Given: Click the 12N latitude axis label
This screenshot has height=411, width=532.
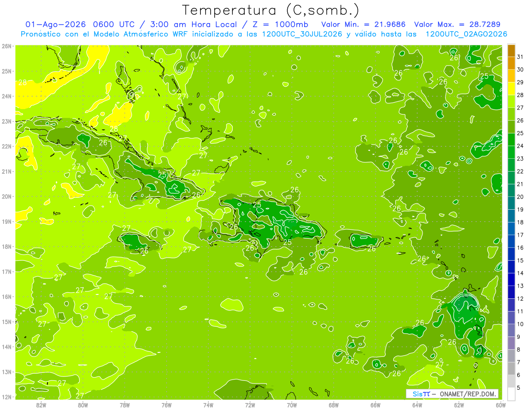Looking at the screenshot, I should [x=7, y=397].
